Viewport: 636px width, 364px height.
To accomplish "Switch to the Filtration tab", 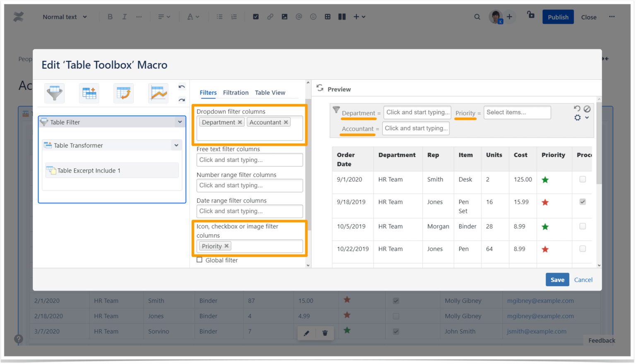I will [236, 92].
